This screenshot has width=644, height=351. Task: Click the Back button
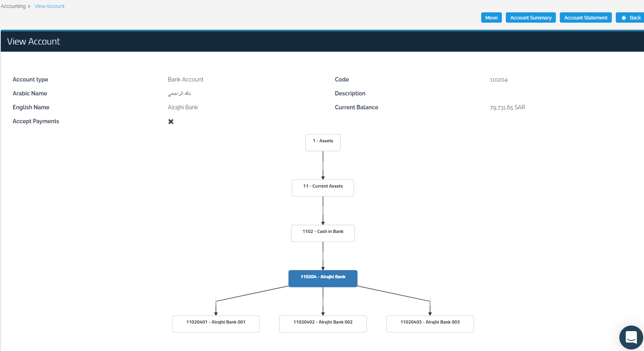(631, 18)
